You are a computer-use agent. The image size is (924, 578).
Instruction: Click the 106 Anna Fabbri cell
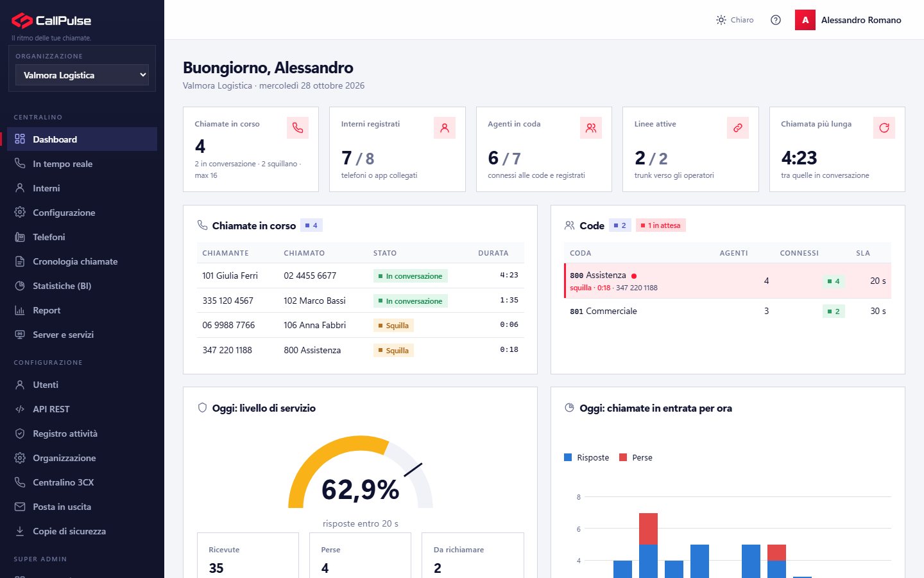pyautogui.click(x=314, y=325)
